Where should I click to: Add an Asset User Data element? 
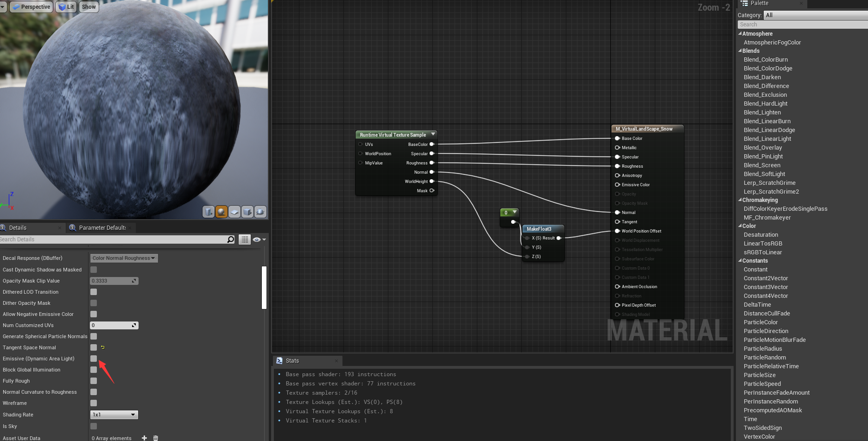[144, 438]
